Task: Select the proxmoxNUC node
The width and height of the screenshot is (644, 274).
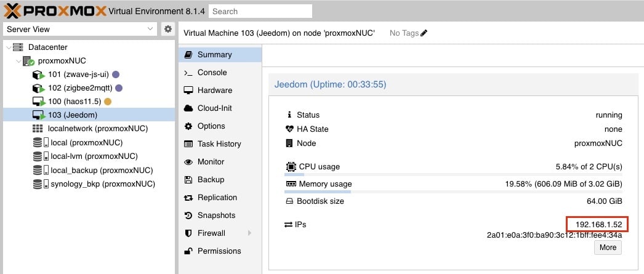Action: pos(62,61)
